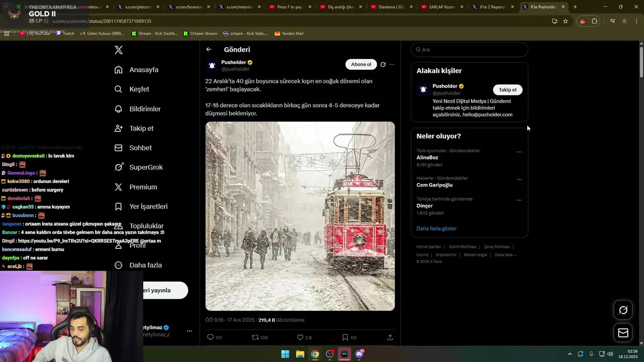The width and height of the screenshot is (644, 362).
Task: Open Bildirimler notifications page
Action: pyautogui.click(x=137, y=109)
